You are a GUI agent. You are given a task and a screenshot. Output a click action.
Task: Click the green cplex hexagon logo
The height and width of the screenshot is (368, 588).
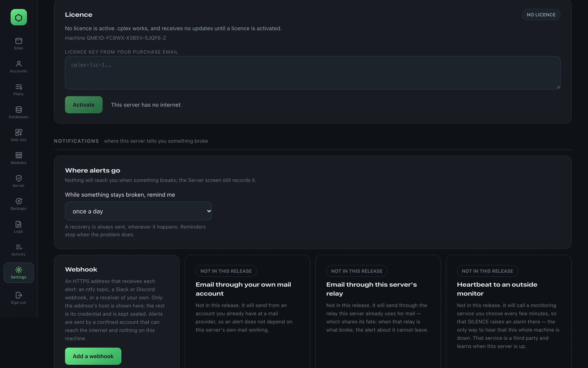[19, 17]
